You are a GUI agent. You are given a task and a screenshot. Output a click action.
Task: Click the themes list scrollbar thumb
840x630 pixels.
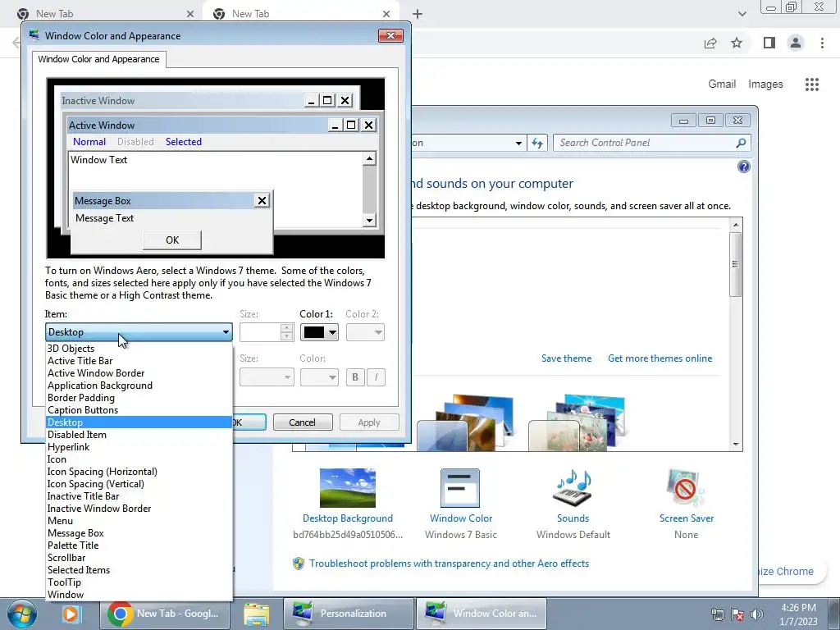736,263
